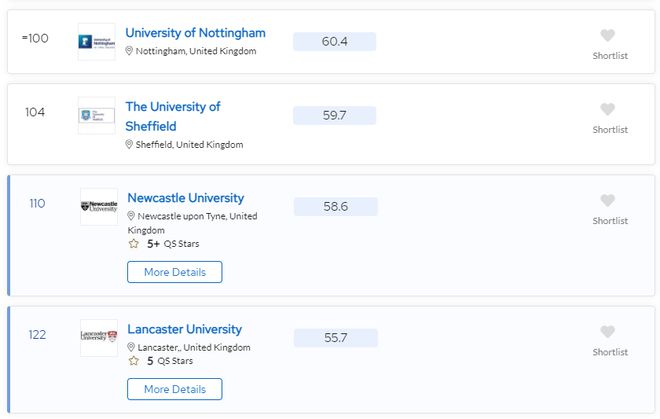The image size is (660, 419).
Task: Click Nottingham location pin icon
Action: pos(129,51)
